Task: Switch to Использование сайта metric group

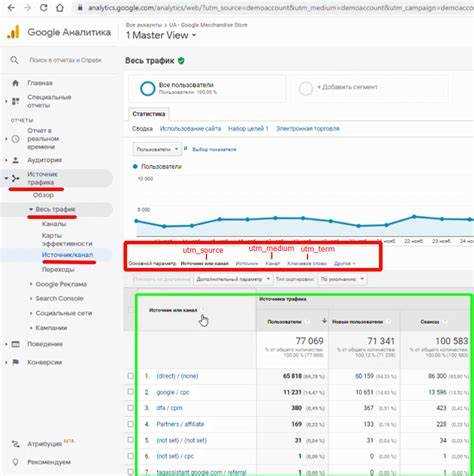Action: point(190,129)
